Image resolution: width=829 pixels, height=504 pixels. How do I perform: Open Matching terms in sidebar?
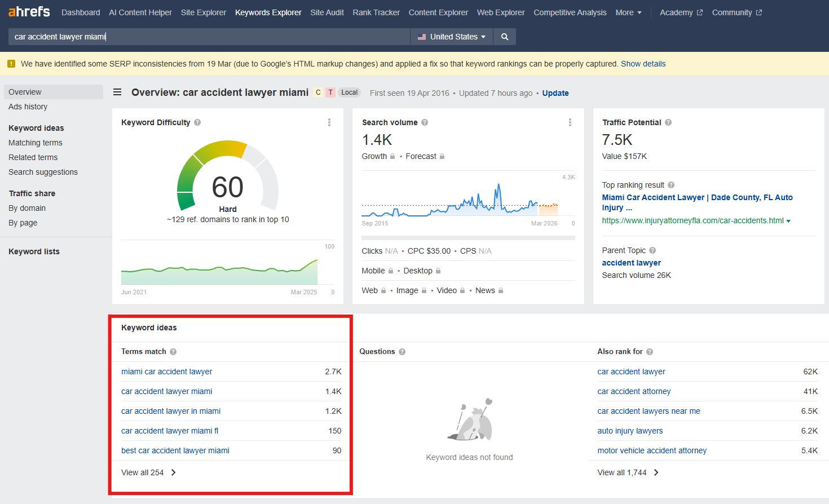click(36, 143)
